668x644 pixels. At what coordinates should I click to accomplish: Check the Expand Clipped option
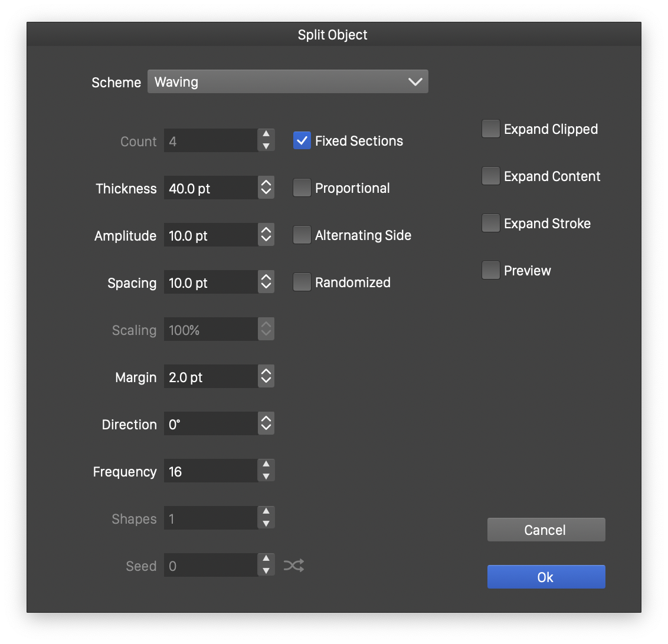(491, 129)
